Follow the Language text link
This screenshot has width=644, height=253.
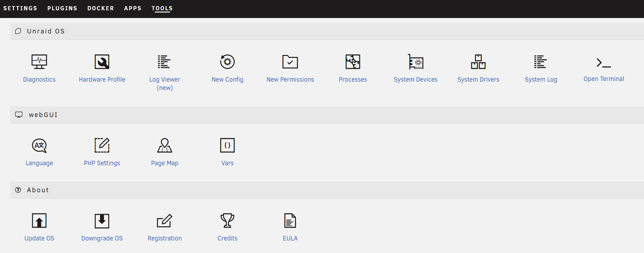tap(39, 163)
